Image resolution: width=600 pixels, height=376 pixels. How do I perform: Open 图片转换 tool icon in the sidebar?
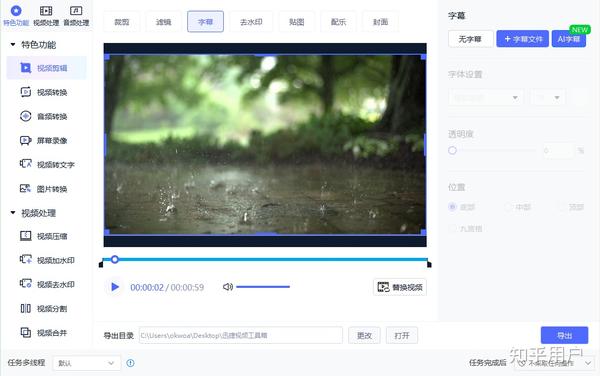(26, 188)
